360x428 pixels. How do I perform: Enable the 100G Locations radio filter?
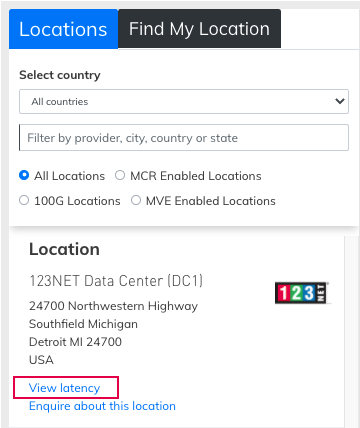point(24,200)
